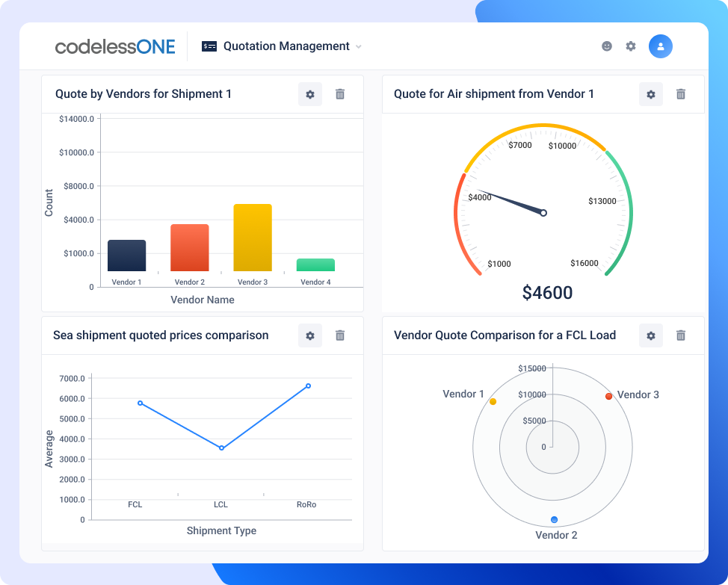Image resolution: width=728 pixels, height=585 pixels.
Task: Click the $13000 gauge label
Action: (602, 201)
